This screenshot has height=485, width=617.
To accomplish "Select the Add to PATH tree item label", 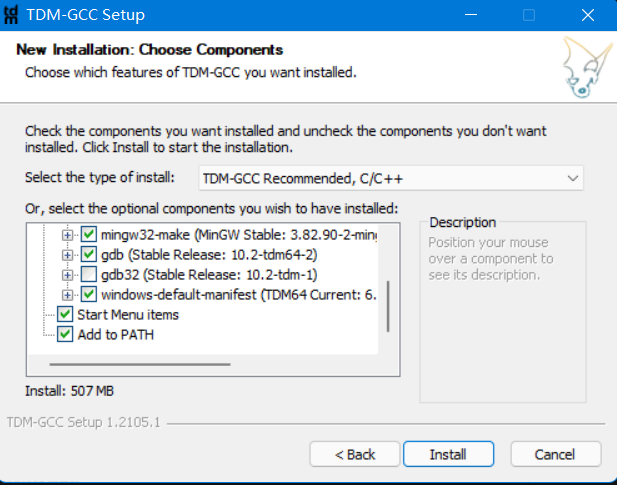I will [x=116, y=335].
